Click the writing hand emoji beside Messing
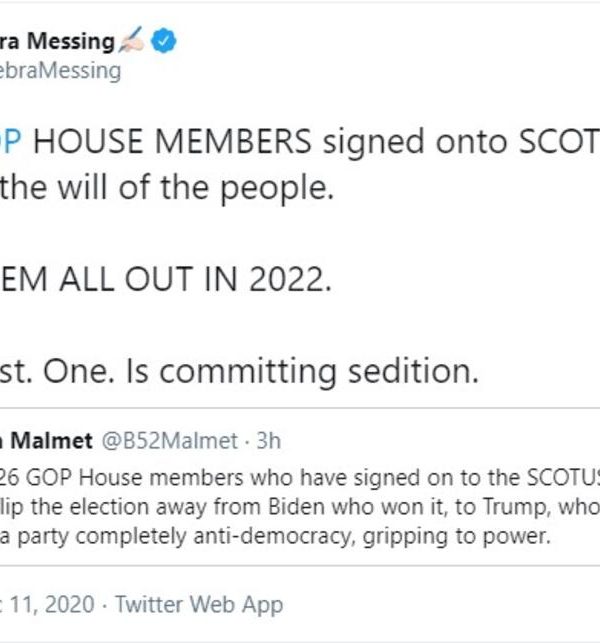Viewport: 600px width, 643px height. [x=133, y=41]
